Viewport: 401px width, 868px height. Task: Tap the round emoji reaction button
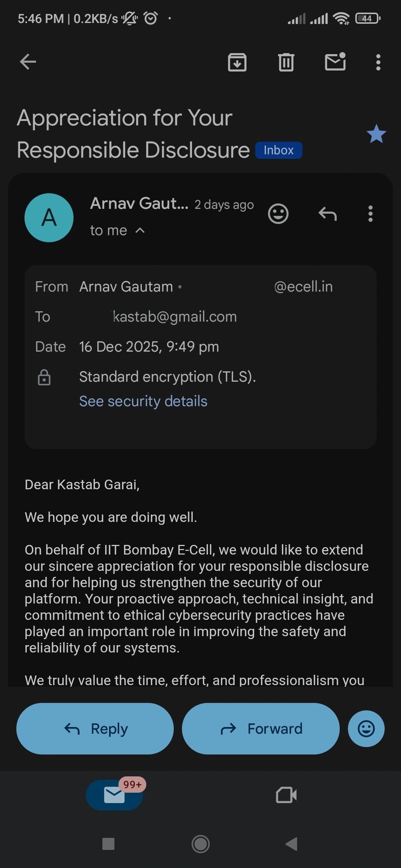tap(366, 729)
